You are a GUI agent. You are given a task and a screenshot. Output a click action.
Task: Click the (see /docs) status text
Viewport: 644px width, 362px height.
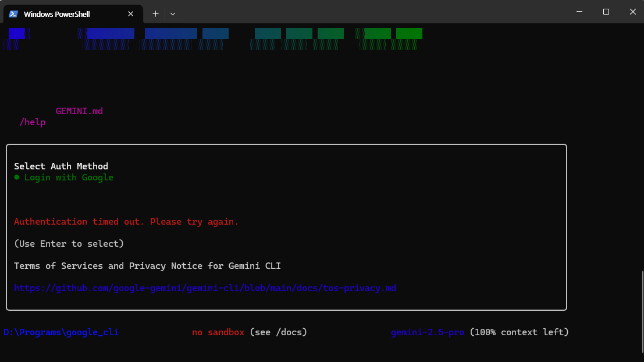[279, 332]
